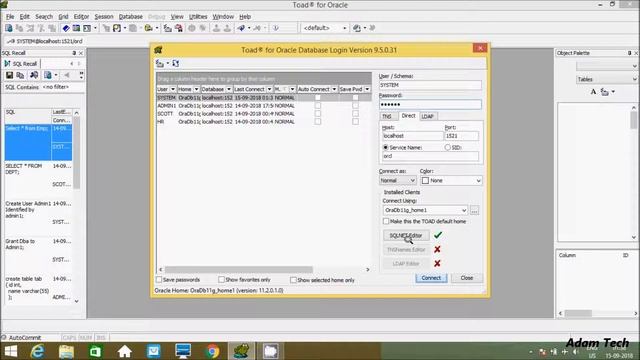Click the workspace settings icon after default dropdown
The height and width of the screenshot is (360, 640).
(x=357, y=28)
